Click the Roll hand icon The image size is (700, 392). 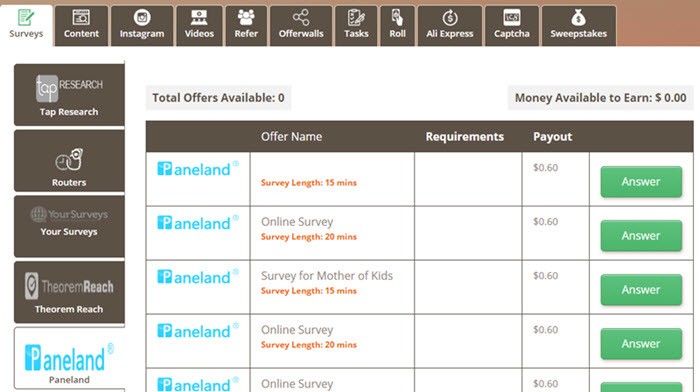pos(397,18)
